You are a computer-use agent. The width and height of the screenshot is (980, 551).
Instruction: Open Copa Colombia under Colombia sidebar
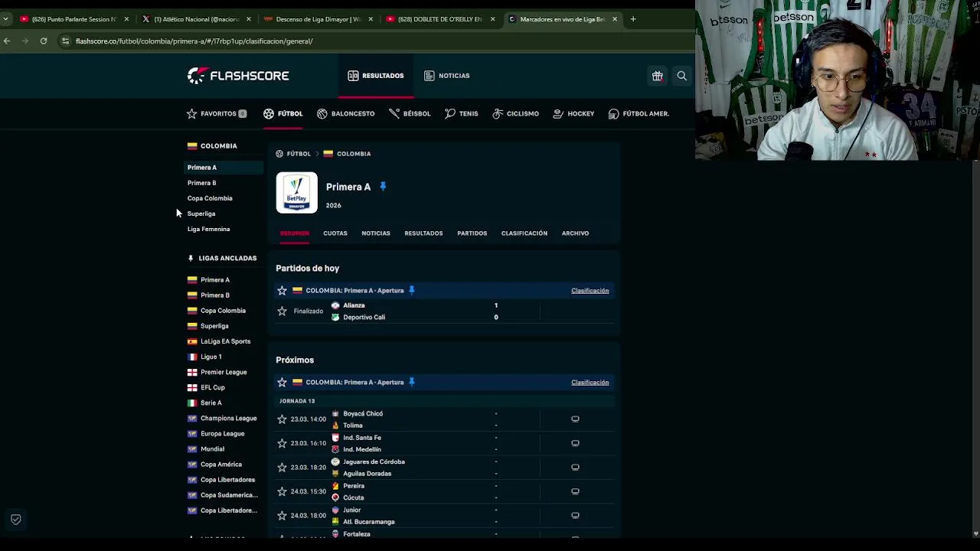210,198
